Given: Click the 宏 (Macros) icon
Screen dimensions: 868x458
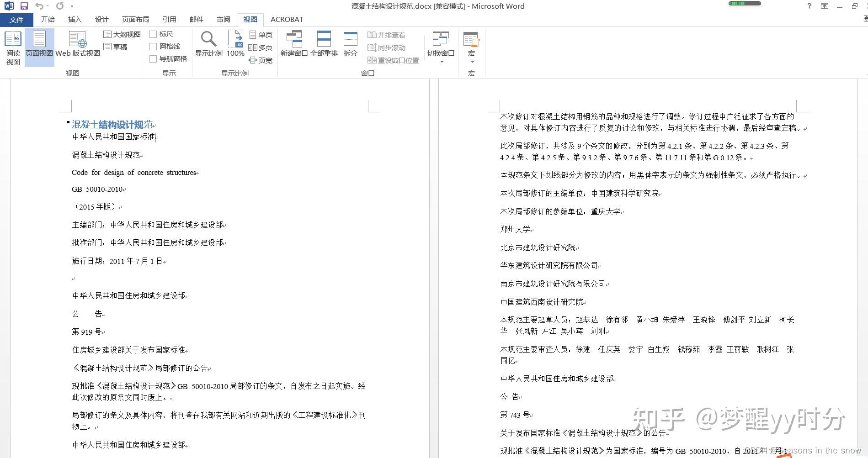Looking at the screenshot, I should (471, 39).
